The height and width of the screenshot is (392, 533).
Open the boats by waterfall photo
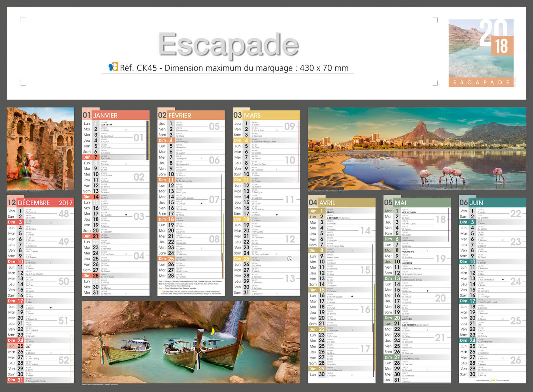point(191,342)
